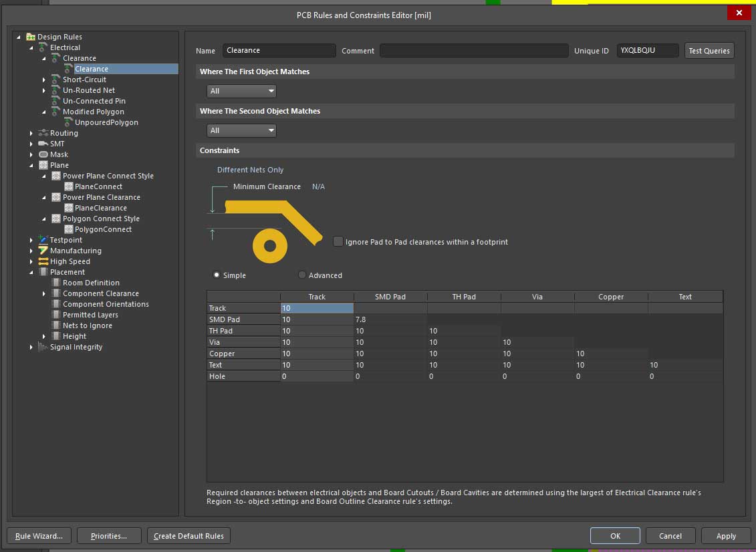Click the High Speed category icon
The width and height of the screenshot is (756, 552).
pyautogui.click(x=43, y=261)
